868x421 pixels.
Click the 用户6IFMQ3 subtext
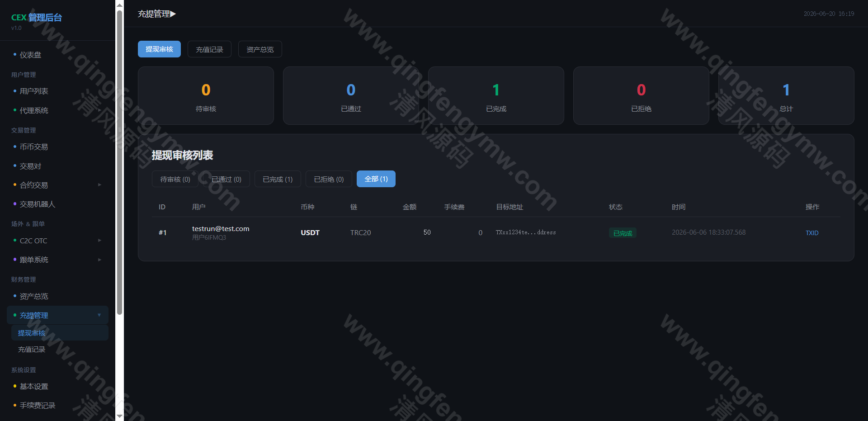click(209, 238)
